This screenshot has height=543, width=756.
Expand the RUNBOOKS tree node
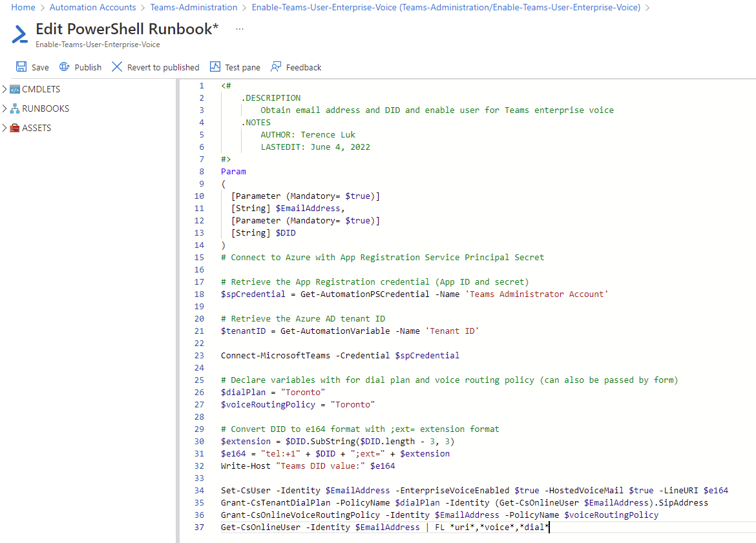pyautogui.click(x=5, y=108)
